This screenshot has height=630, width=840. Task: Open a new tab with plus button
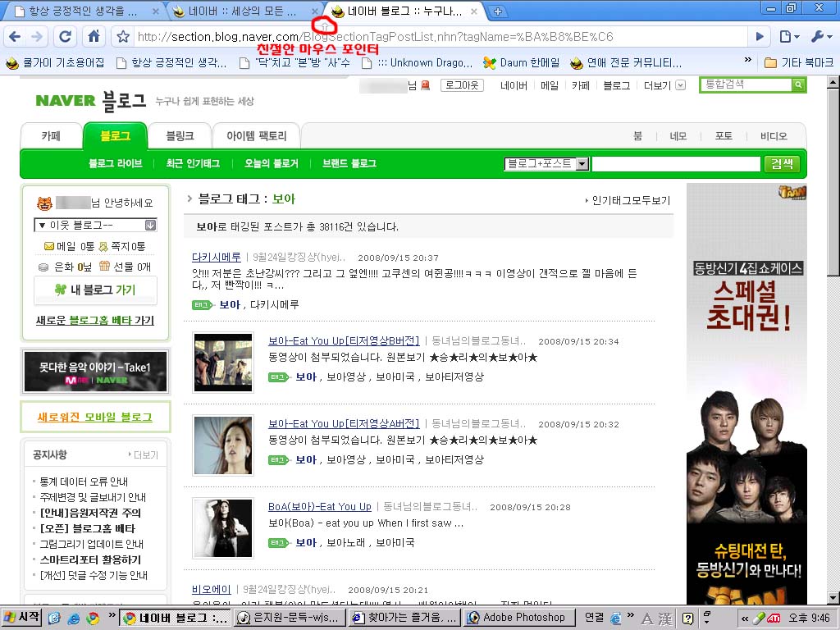click(x=498, y=11)
